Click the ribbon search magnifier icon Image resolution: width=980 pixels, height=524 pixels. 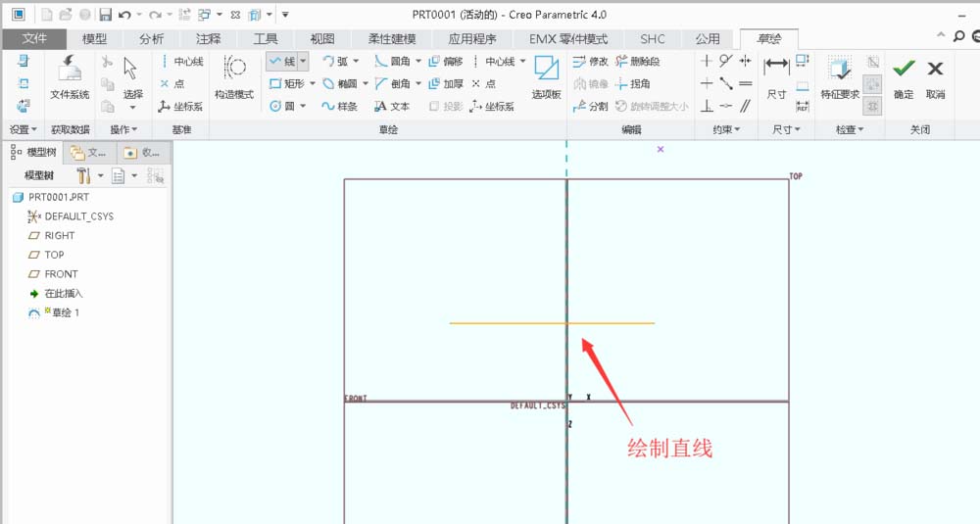(x=958, y=37)
